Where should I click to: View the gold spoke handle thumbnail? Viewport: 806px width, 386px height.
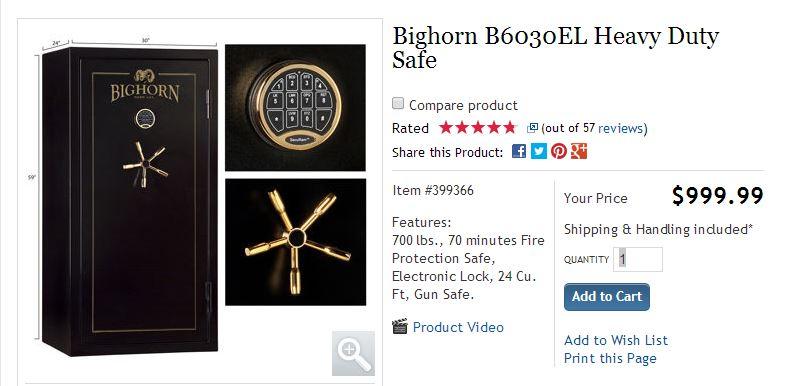pos(296,242)
